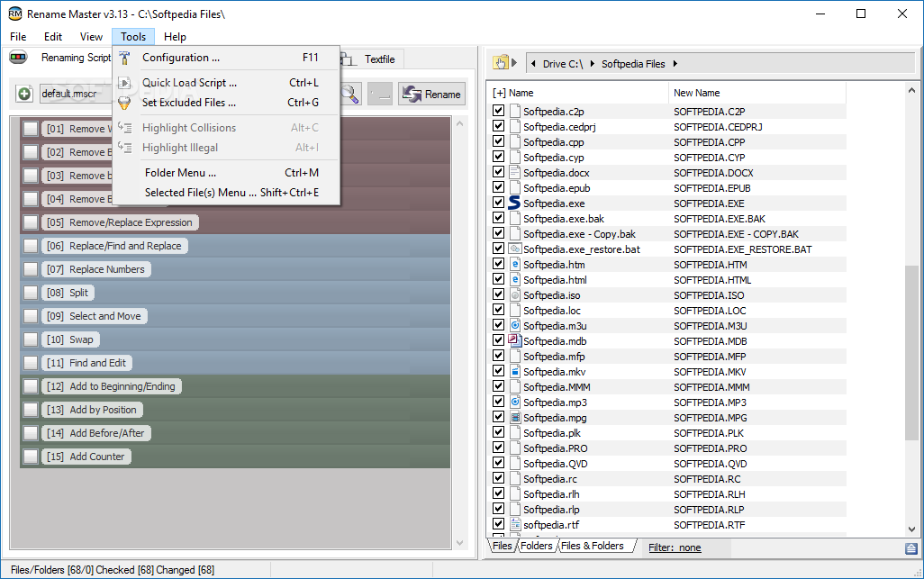Click the Softpedia.exe blue S icon
Screen dimensions: 924x579
[514, 204]
